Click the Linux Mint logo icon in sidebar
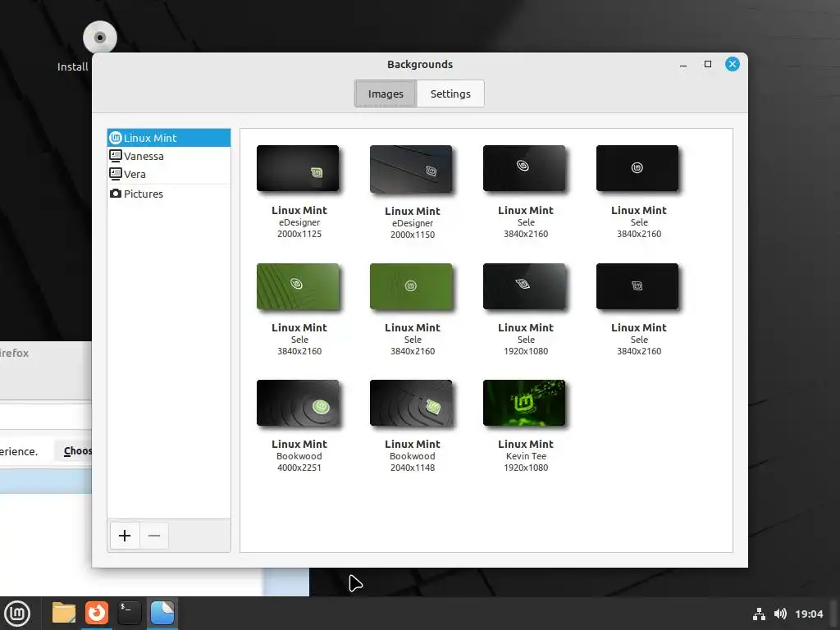Screen dimensions: 840x630 pos(115,138)
